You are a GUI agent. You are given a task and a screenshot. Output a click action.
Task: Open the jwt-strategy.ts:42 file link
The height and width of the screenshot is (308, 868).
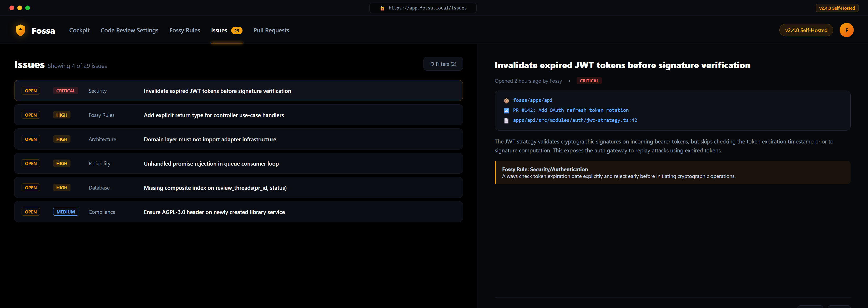pos(575,120)
